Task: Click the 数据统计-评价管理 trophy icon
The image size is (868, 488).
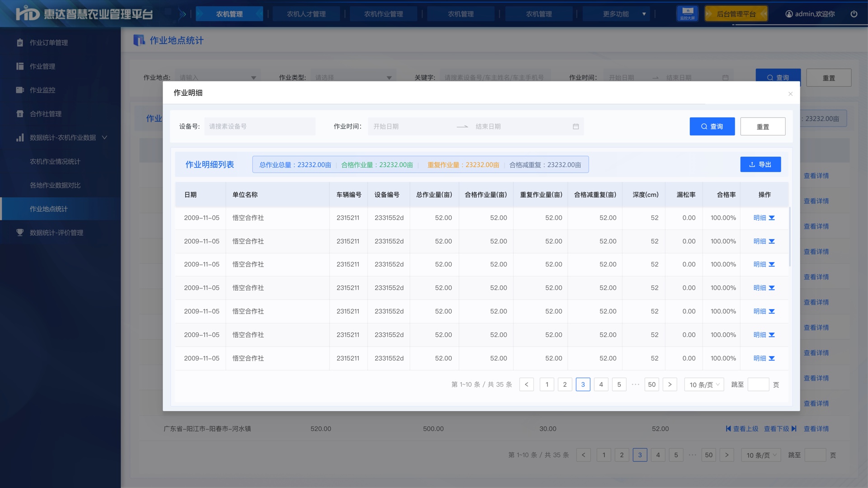Action: pyautogui.click(x=20, y=233)
